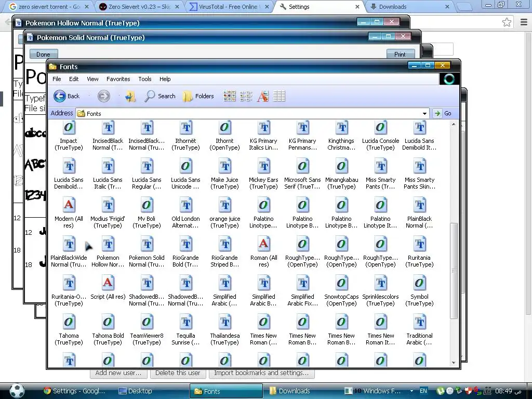This screenshot has height=399, width=532.
Task: Click the Go button beside Address
Action: click(443, 113)
